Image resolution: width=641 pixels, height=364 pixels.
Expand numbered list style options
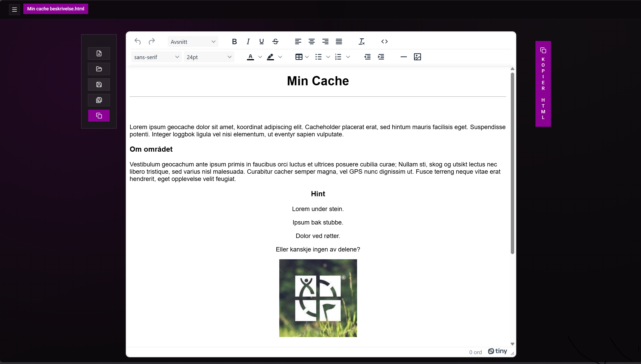[348, 57]
